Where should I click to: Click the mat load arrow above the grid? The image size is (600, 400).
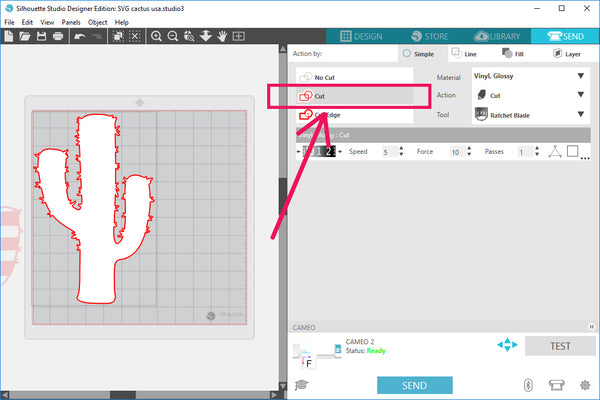tap(140, 102)
